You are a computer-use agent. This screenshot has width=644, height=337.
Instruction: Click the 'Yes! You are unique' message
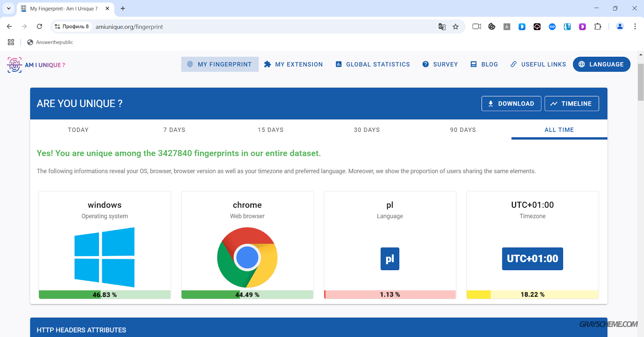click(x=179, y=153)
